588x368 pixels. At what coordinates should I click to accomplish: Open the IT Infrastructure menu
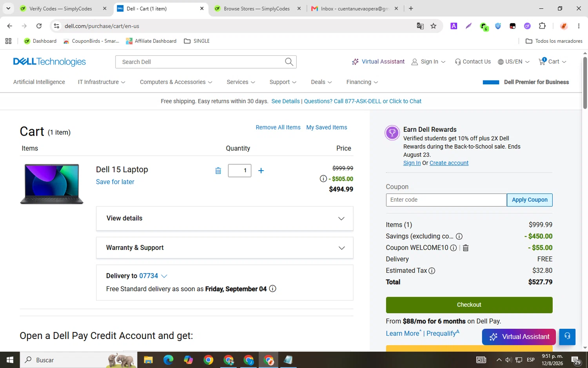102,82
